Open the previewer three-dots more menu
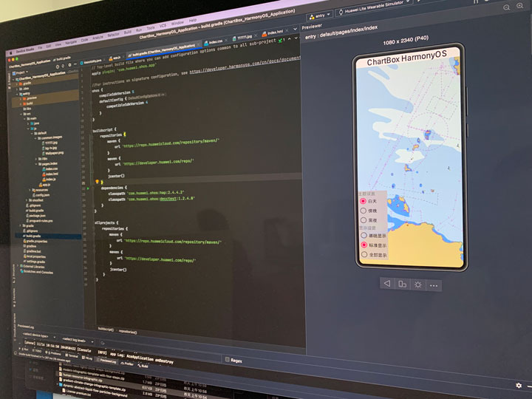The image size is (532, 399). coord(434,286)
